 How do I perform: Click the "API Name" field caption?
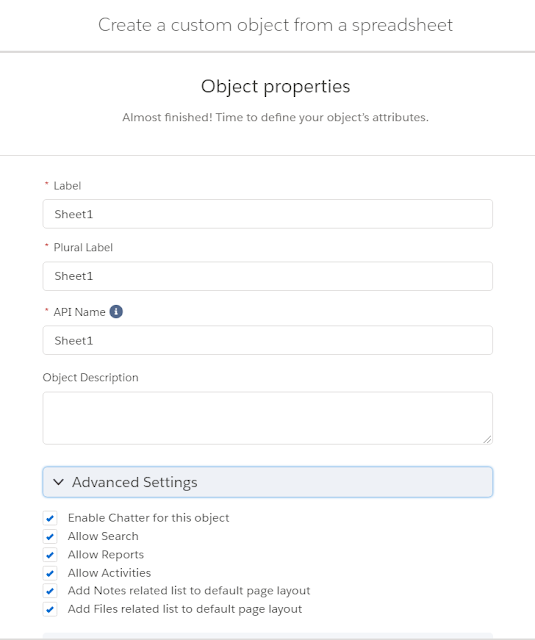[80, 312]
